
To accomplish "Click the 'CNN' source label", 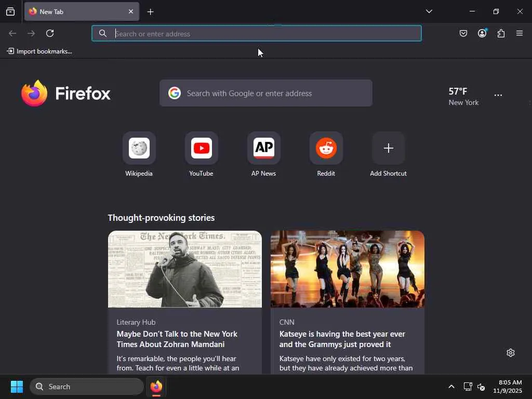I will 287,322.
